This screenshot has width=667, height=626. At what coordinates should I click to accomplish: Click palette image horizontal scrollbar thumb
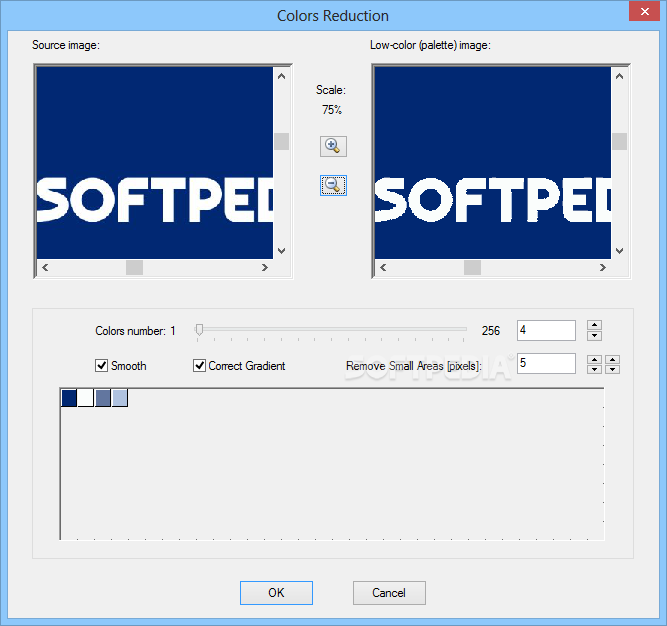473,267
